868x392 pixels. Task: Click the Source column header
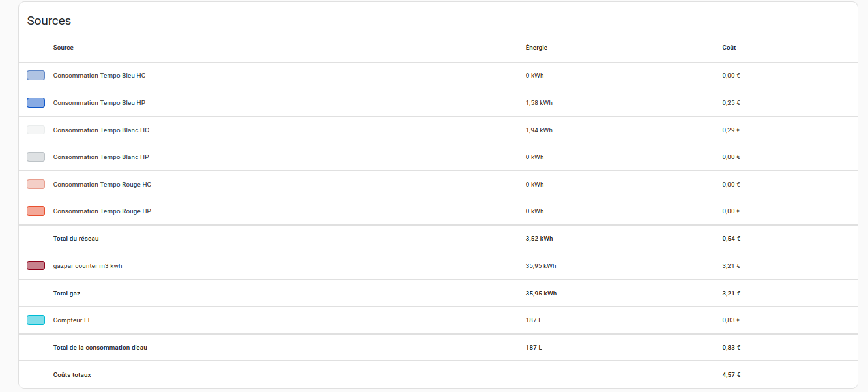63,48
